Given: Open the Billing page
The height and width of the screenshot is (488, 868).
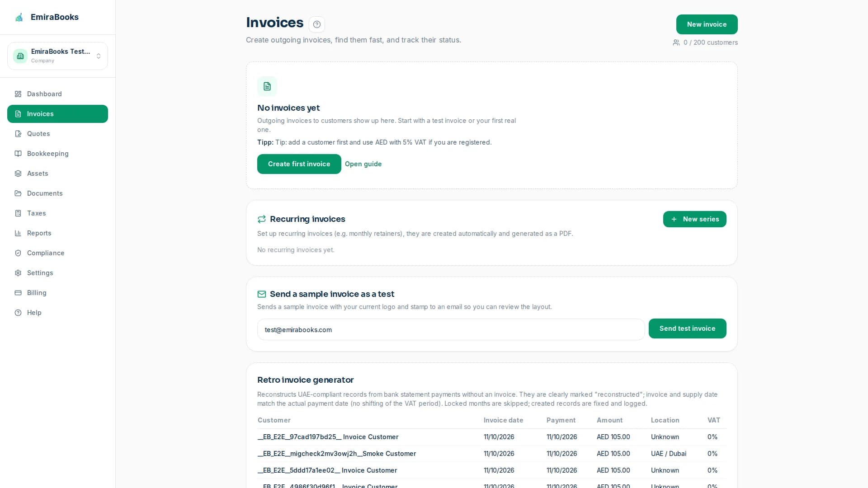Looking at the screenshot, I should click(x=57, y=293).
